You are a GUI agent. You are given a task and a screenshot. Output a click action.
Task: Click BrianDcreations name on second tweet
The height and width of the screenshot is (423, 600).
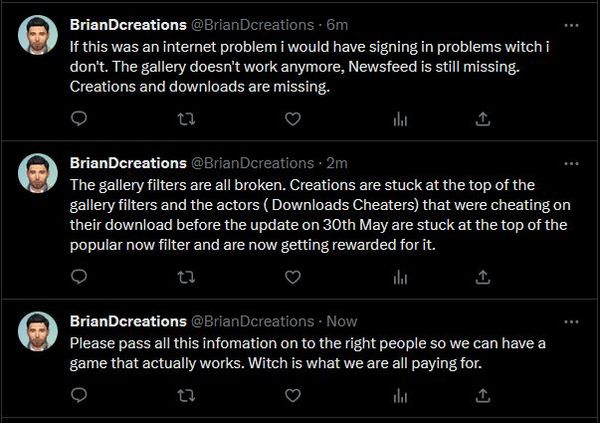click(128, 162)
